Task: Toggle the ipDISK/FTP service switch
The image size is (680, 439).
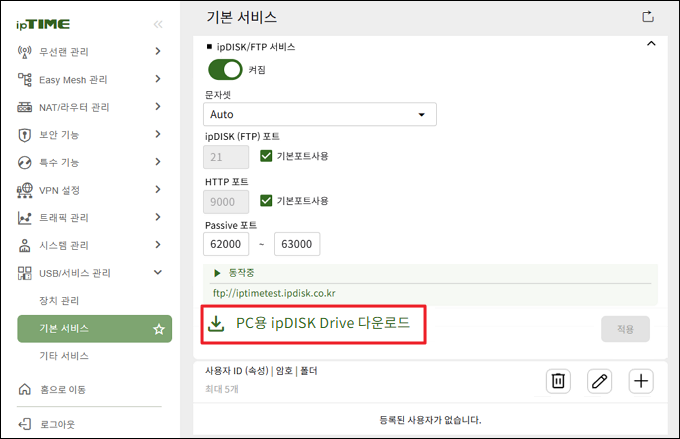Action: tap(226, 69)
